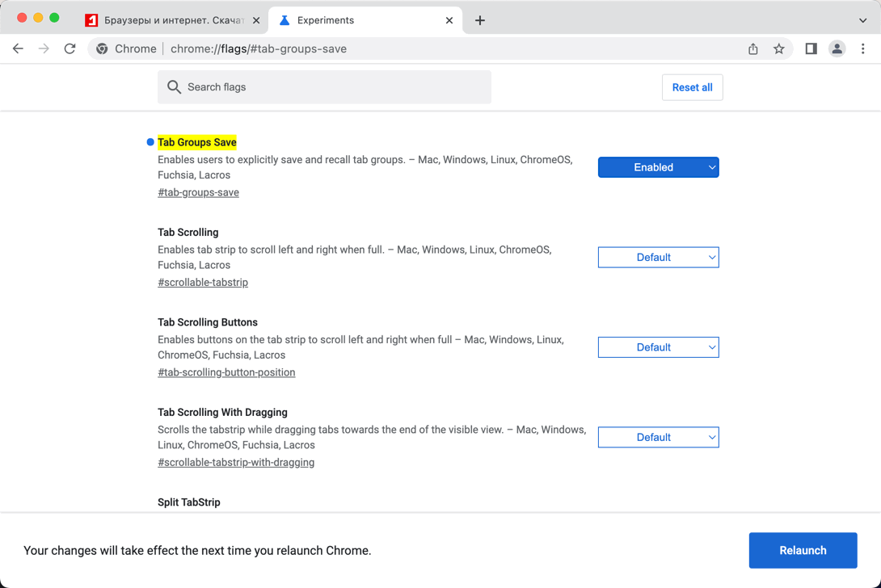881x588 pixels.
Task: Click the tab search chevron
Action: coord(862,20)
